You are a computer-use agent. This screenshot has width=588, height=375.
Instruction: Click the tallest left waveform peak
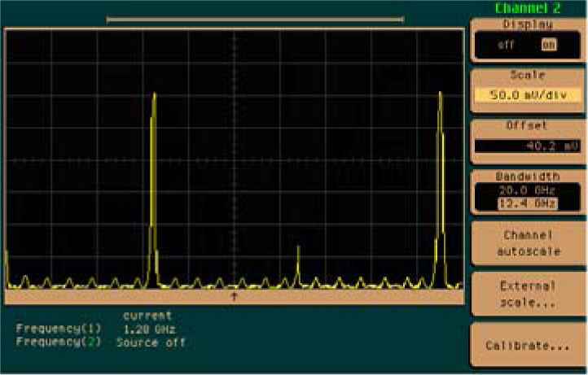pyautogui.click(x=153, y=98)
